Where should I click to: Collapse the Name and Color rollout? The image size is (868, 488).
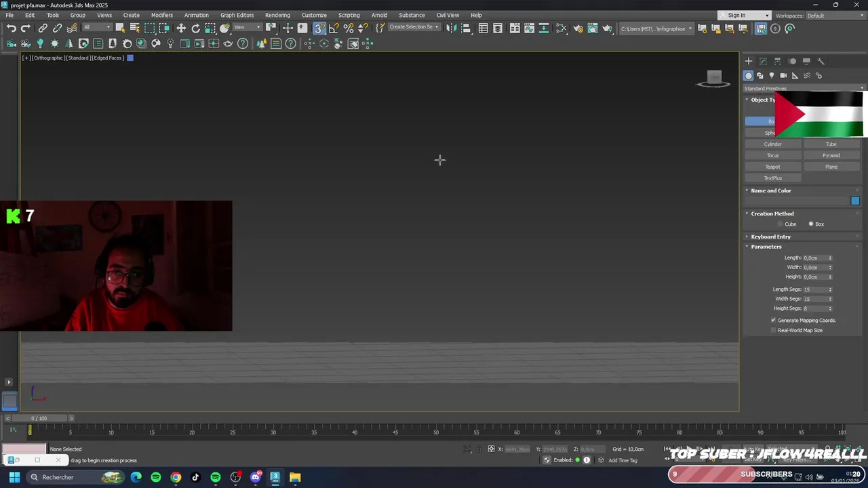771,190
